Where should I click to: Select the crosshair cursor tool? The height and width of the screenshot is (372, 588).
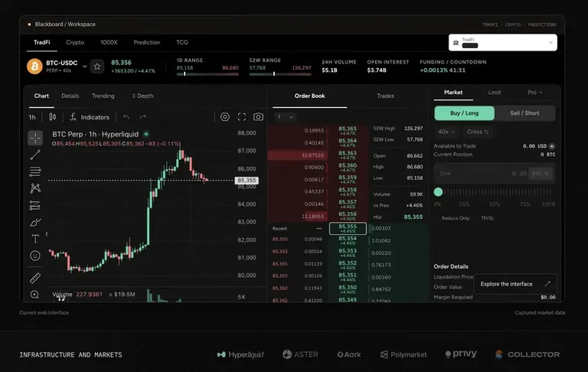coord(35,138)
